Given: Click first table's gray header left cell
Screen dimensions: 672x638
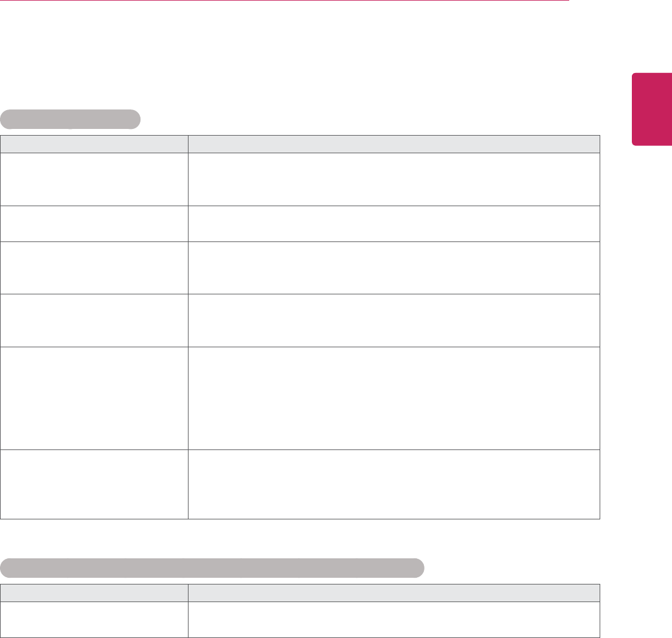Looking at the screenshot, I should 94,144.
